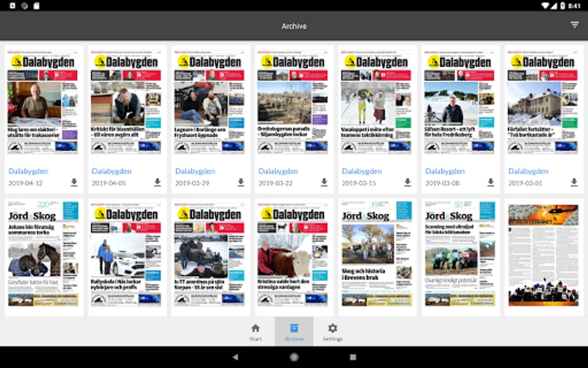Click the date text 2019-03-22

pyautogui.click(x=275, y=183)
